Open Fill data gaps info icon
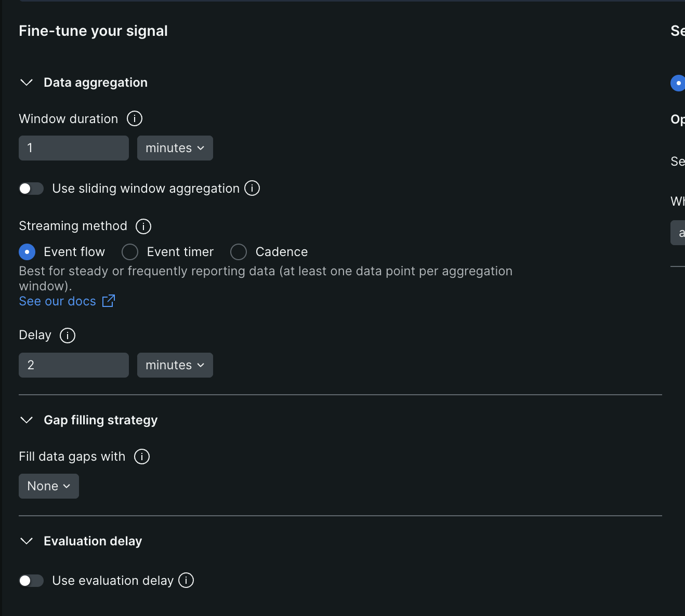Screen dimensions: 685x616 click(142, 457)
